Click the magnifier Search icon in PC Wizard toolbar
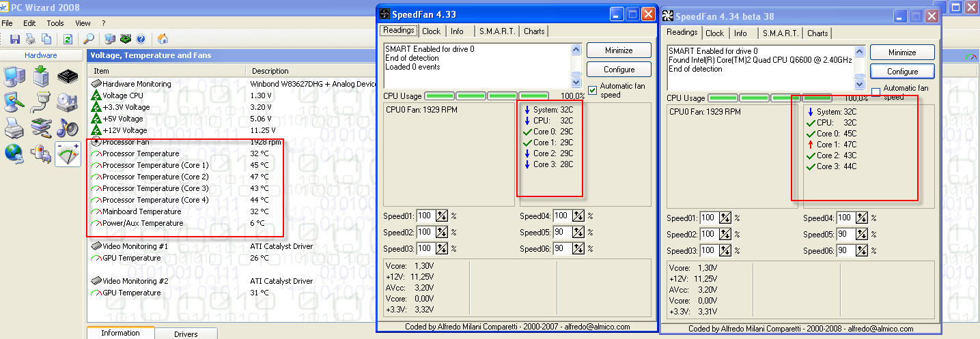The width and height of the screenshot is (980, 339). 89,39
